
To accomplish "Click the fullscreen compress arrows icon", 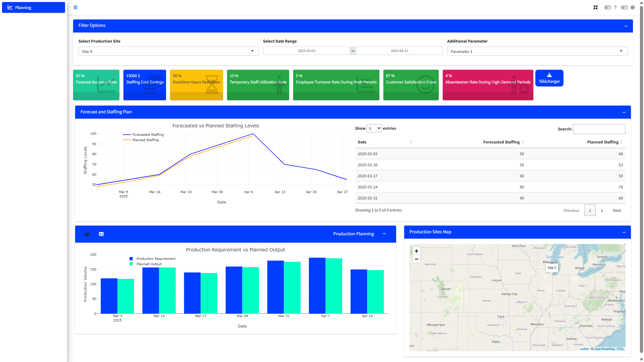I will (595, 7).
